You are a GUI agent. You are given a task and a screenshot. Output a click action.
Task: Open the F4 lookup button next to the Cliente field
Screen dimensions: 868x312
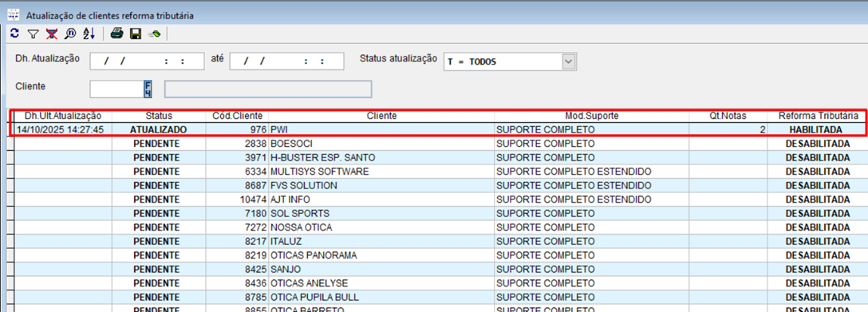pos(148,89)
